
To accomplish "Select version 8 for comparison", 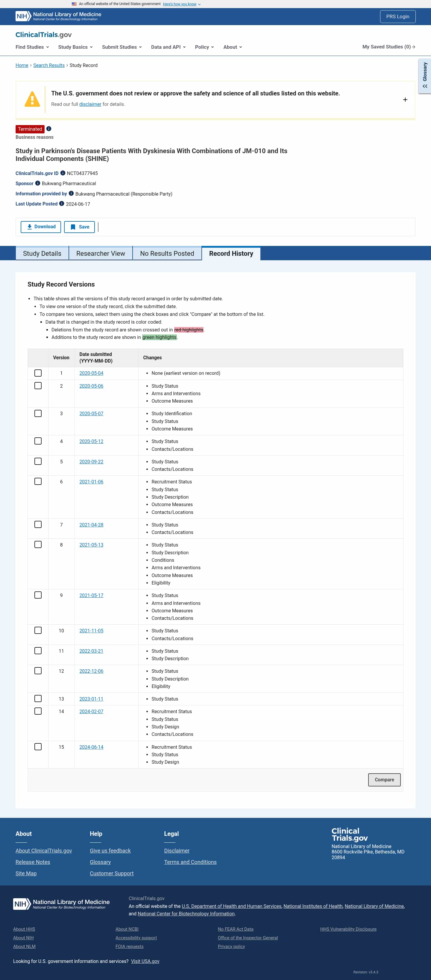I will 38,544.
